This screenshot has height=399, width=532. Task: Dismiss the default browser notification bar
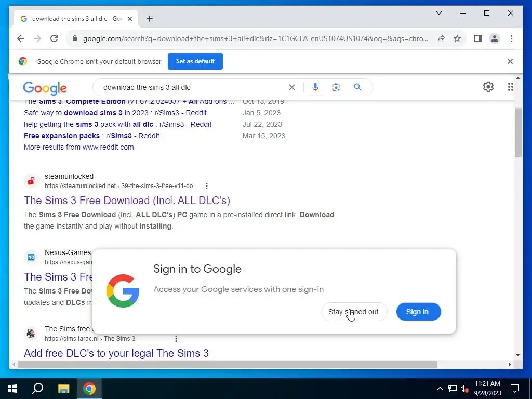tap(510, 61)
